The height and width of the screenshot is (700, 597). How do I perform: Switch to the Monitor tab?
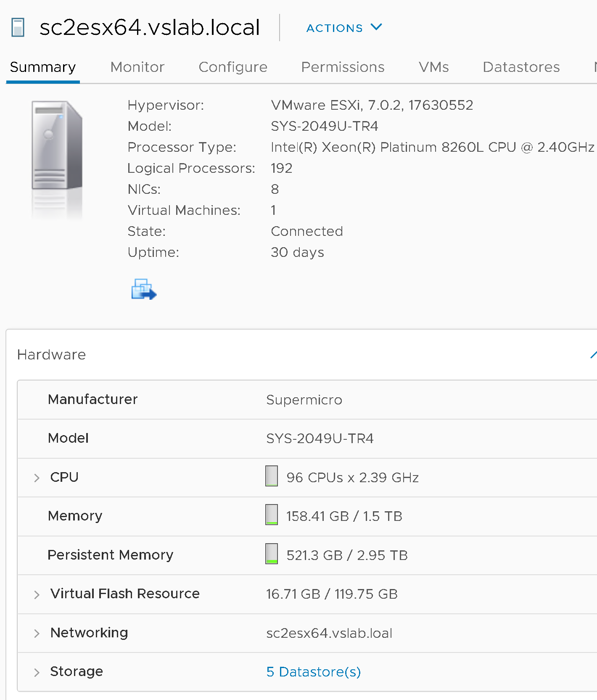point(137,67)
